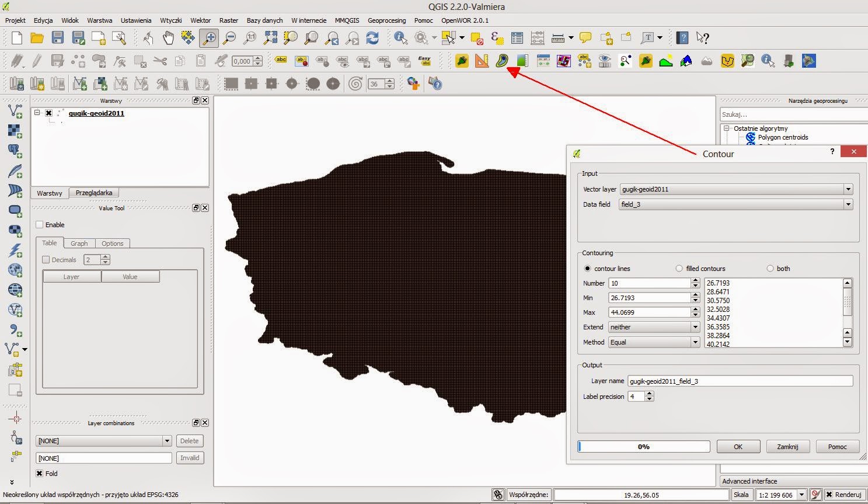This screenshot has width=868, height=504.
Task: Click the grey mountain terrain plugin icon
Action: (707, 61)
